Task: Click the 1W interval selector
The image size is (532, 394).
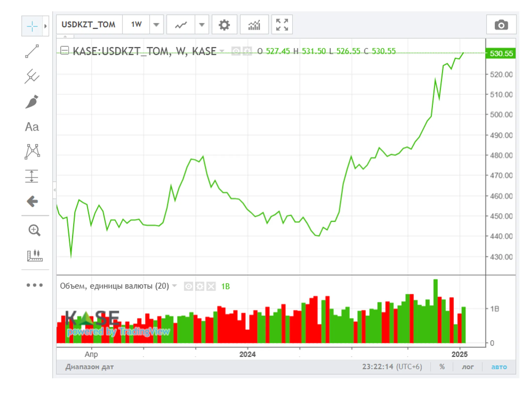Action: 136,25
